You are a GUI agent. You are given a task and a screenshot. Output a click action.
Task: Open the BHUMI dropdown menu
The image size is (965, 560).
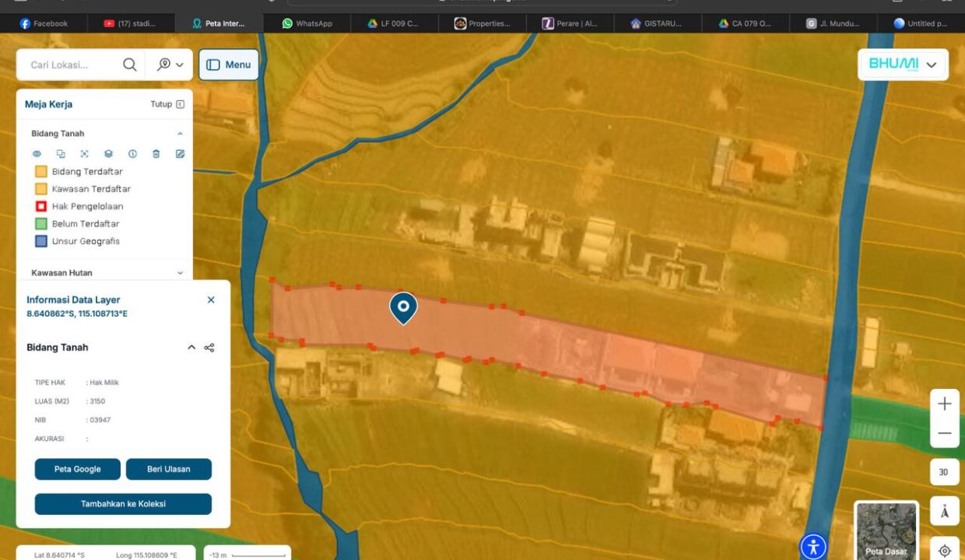coord(932,65)
